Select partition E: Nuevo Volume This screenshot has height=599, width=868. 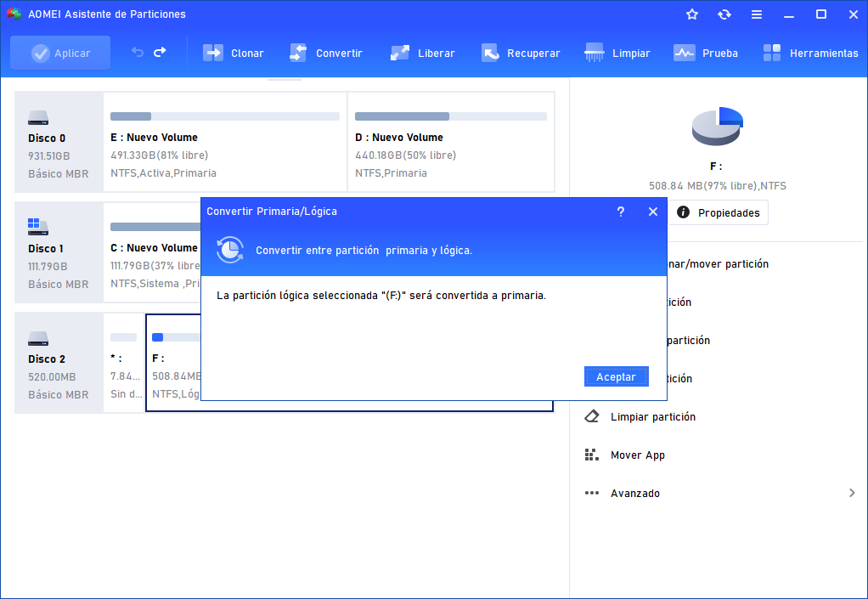(225, 142)
